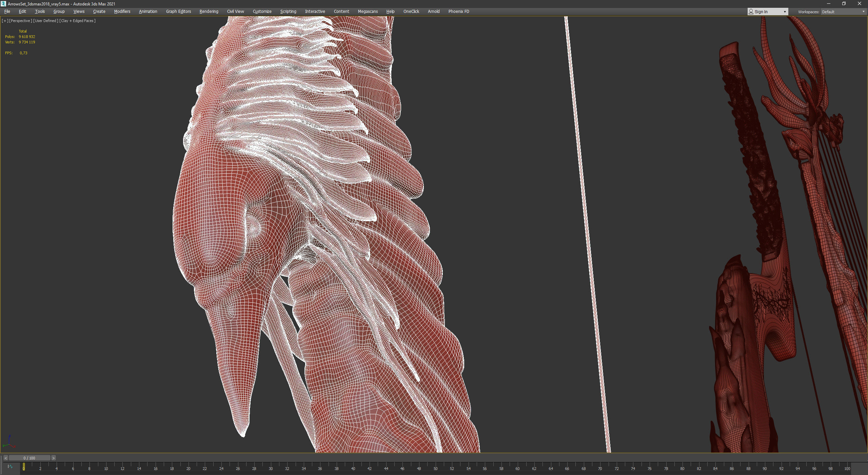Open the Rendering menu

209,12
